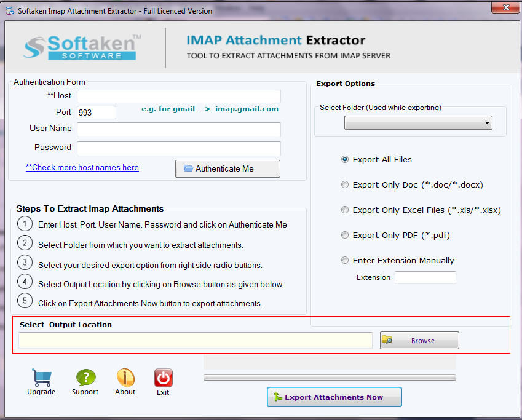Select Export Only Doc radio button

point(345,184)
